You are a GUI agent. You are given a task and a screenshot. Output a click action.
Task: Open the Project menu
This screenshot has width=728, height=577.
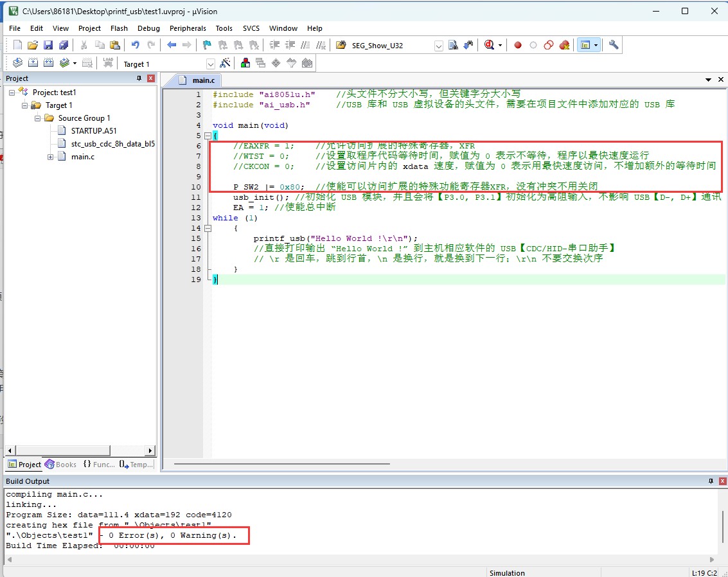tap(89, 28)
